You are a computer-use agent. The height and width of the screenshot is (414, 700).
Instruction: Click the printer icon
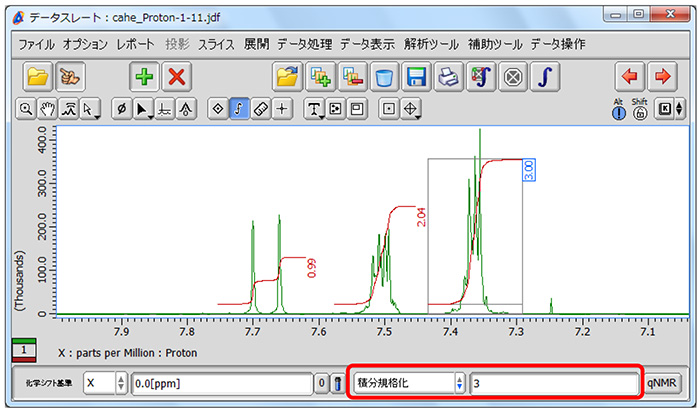(451, 76)
